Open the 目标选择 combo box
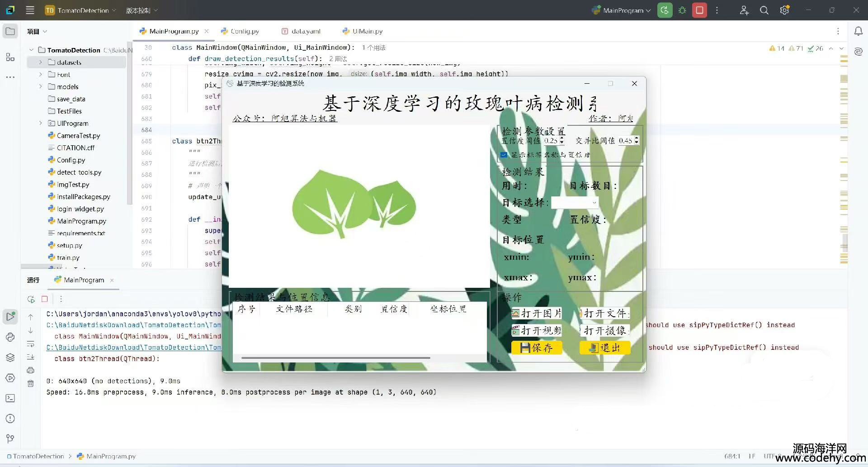 click(575, 203)
